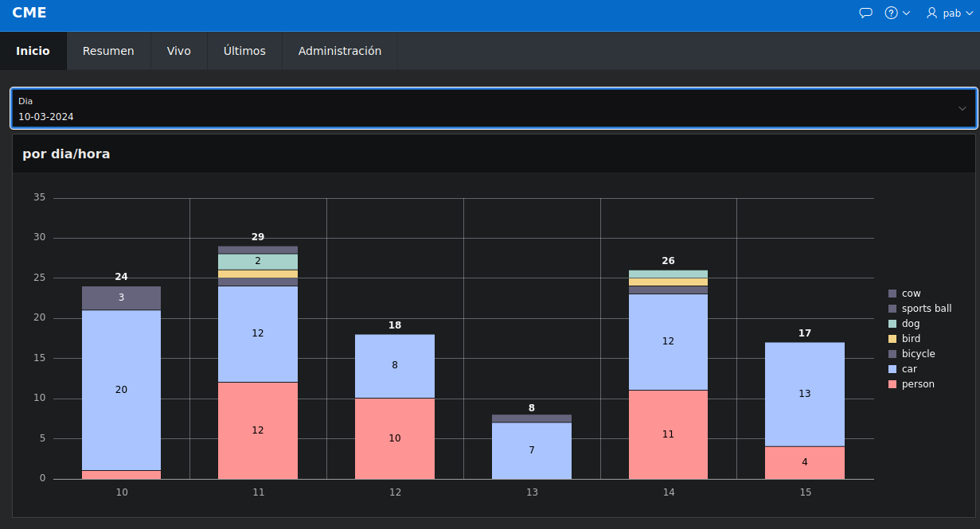Go to the Administración tab
This screenshot has width=980, height=529.
coord(339,50)
